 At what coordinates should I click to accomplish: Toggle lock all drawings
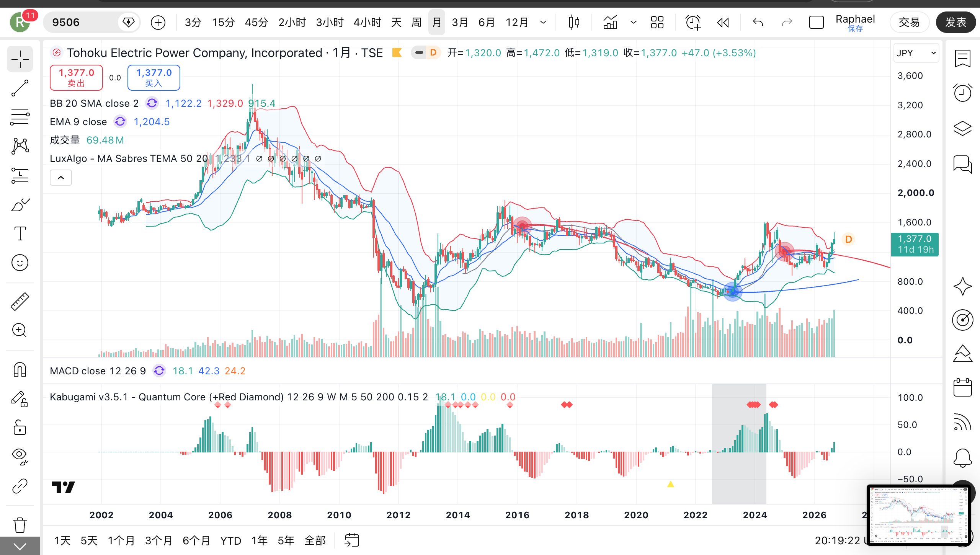[x=20, y=428]
